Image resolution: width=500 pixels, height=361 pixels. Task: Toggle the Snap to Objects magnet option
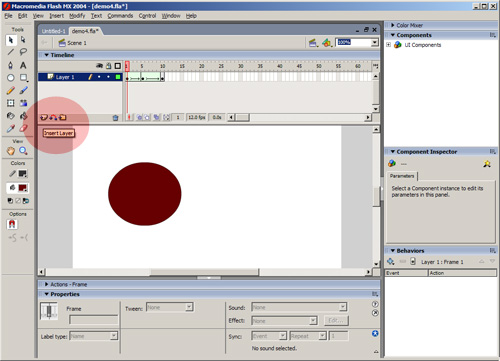click(x=12, y=224)
